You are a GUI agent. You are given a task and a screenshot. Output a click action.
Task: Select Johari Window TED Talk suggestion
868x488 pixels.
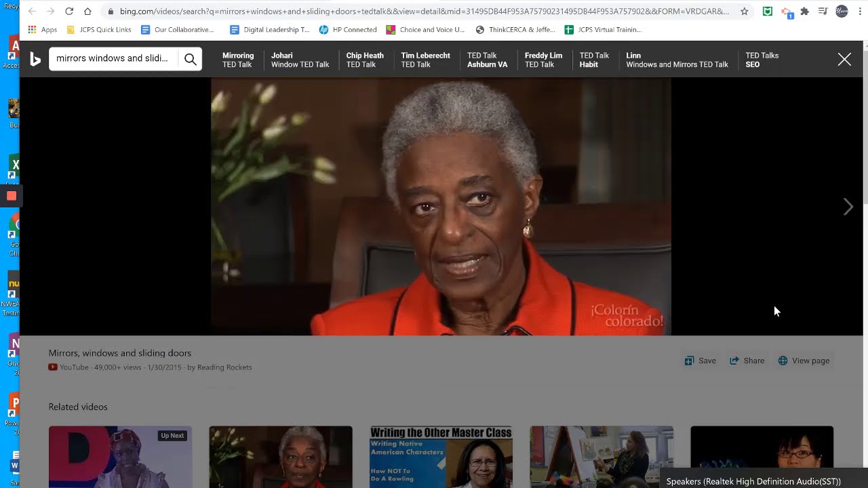pos(300,60)
